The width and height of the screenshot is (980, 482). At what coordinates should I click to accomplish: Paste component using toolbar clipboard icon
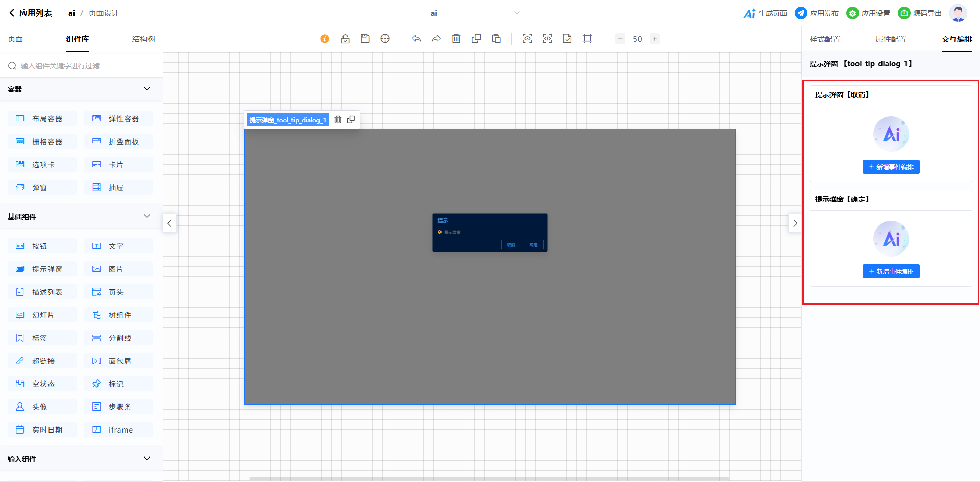coord(496,39)
